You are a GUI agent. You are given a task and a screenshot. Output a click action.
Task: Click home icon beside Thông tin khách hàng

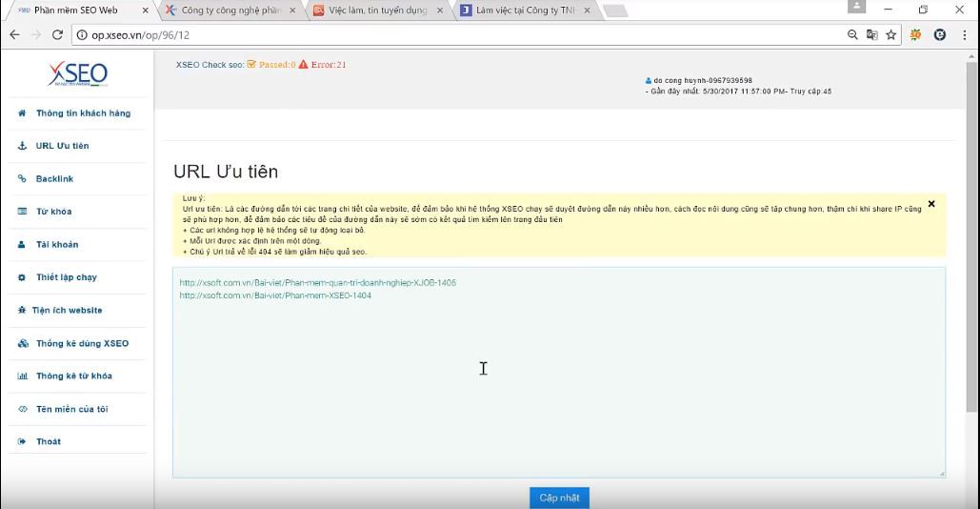pyautogui.click(x=22, y=113)
